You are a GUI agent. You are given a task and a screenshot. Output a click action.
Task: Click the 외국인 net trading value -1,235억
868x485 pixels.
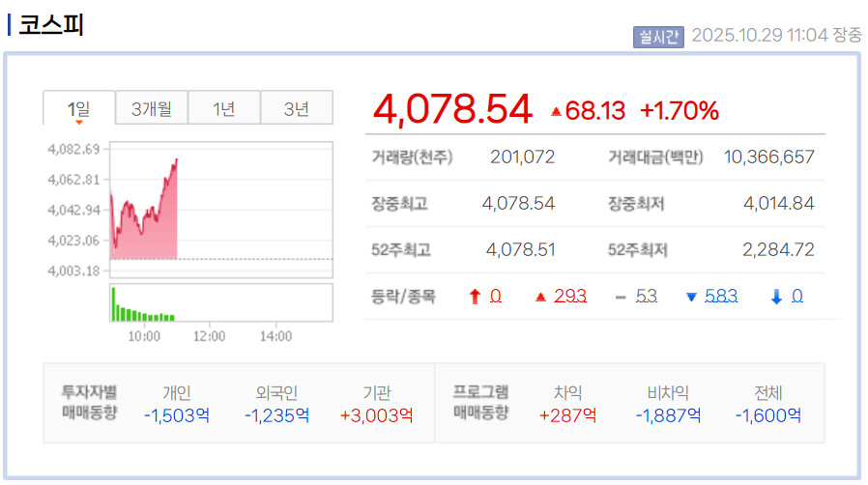277,415
